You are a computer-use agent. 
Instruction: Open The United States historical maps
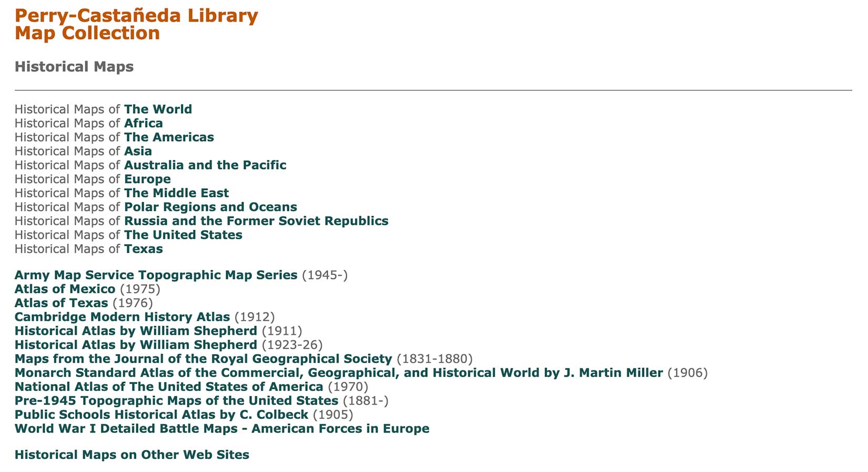(x=183, y=235)
